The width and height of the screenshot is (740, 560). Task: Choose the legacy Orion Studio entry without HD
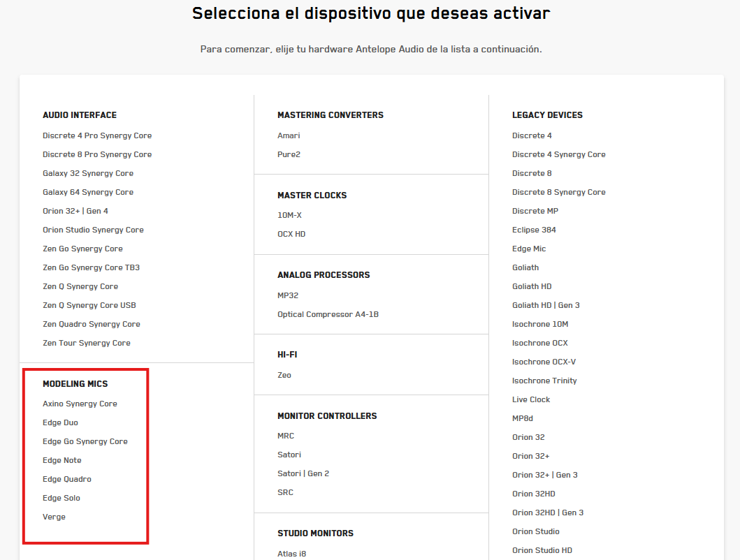[x=536, y=531]
